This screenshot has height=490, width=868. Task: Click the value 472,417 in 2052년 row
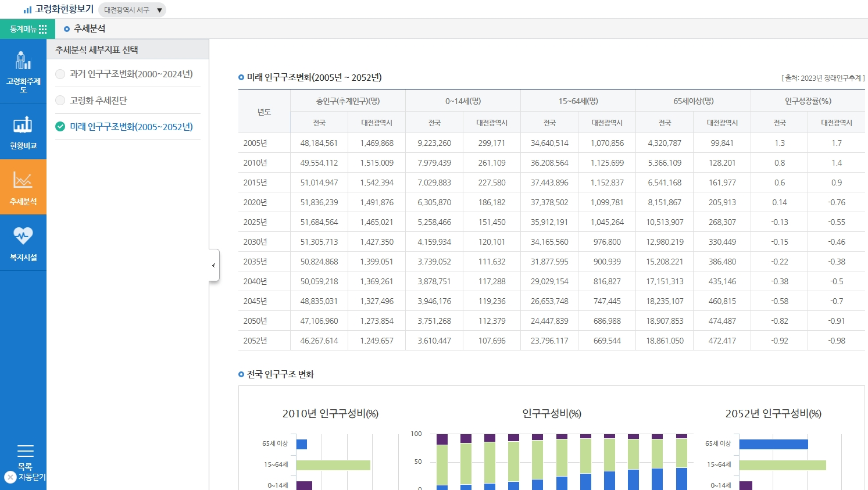pyautogui.click(x=722, y=341)
